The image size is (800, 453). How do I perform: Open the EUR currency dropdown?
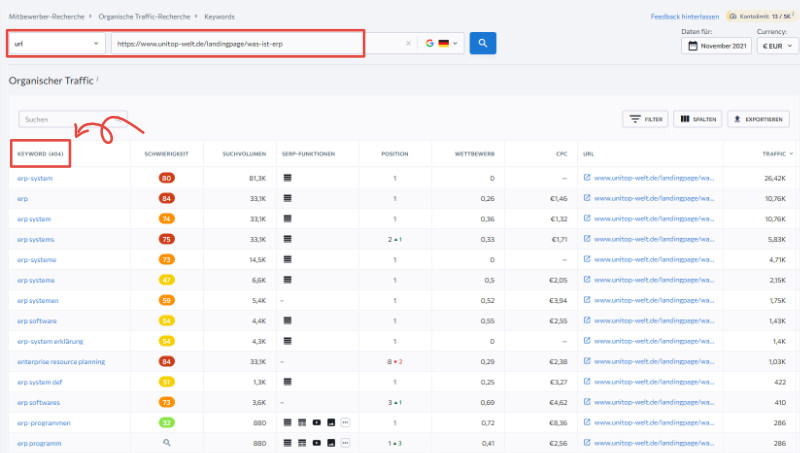[777, 46]
